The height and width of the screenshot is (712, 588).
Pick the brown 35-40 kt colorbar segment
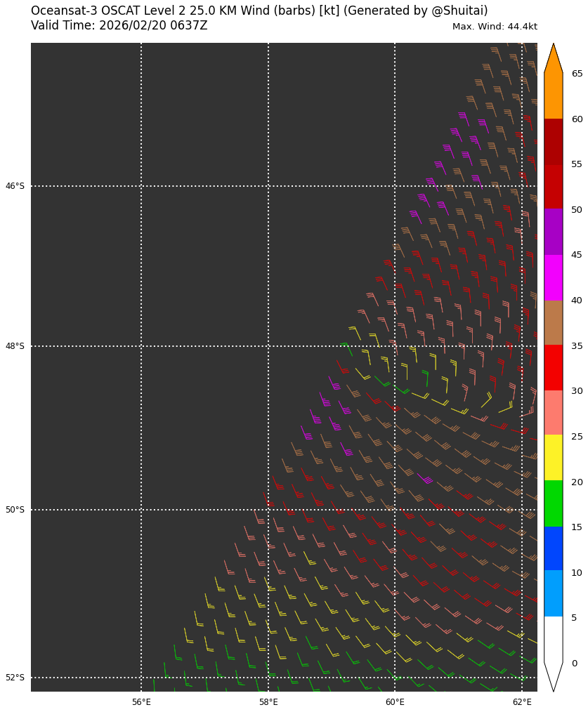(553, 322)
